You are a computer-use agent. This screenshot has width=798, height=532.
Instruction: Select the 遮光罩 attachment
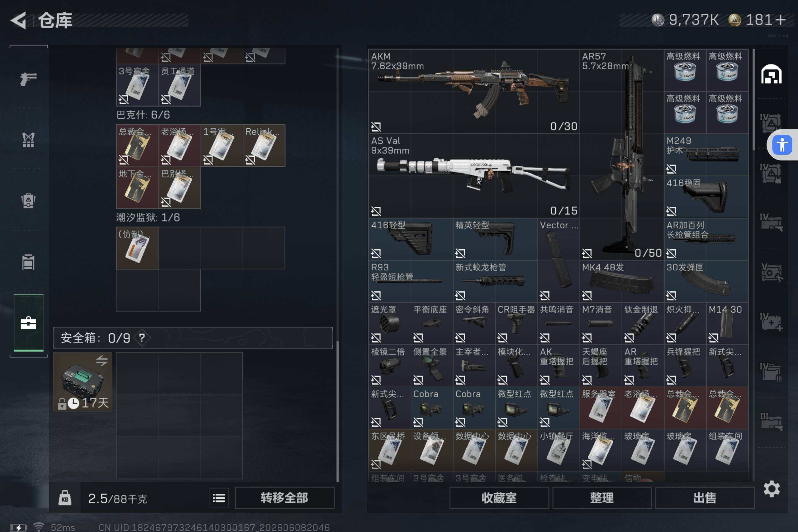(390, 324)
